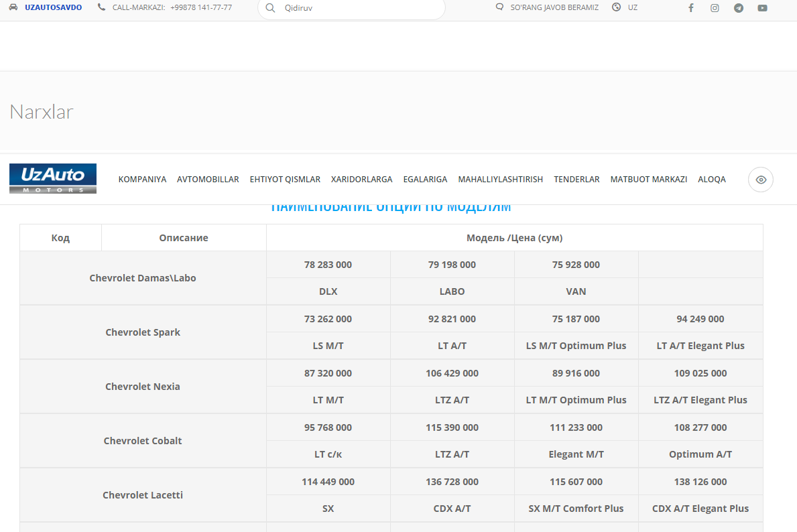797x532 pixels.
Task: Click the phone icon near Call-Markazi
Action: tap(101, 7)
